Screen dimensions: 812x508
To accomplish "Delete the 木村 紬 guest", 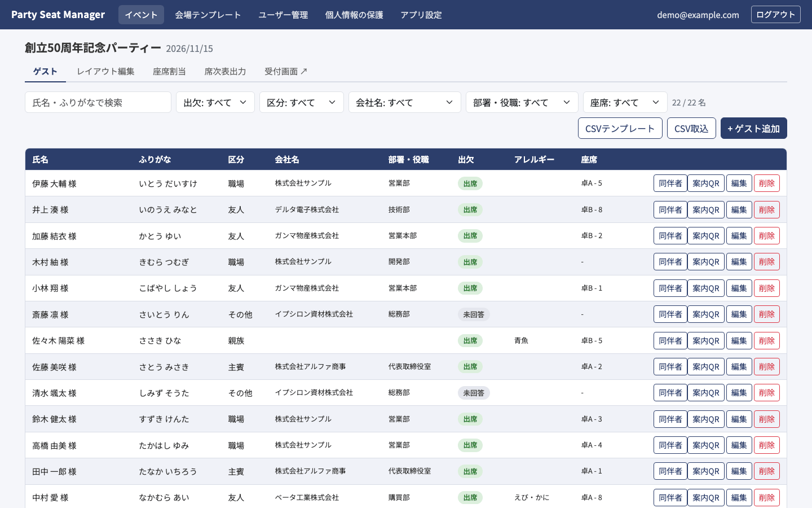I will pyautogui.click(x=766, y=262).
